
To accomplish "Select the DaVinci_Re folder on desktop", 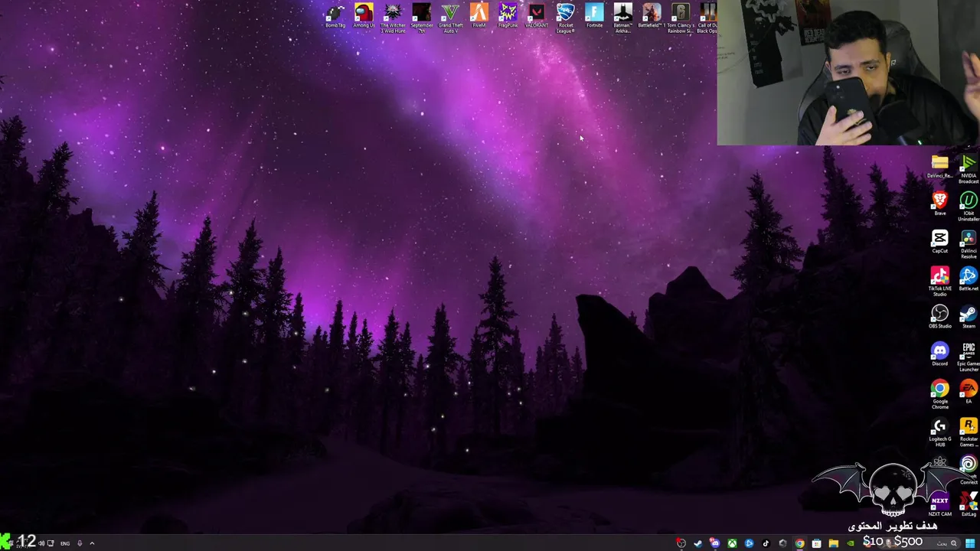I will click(939, 167).
